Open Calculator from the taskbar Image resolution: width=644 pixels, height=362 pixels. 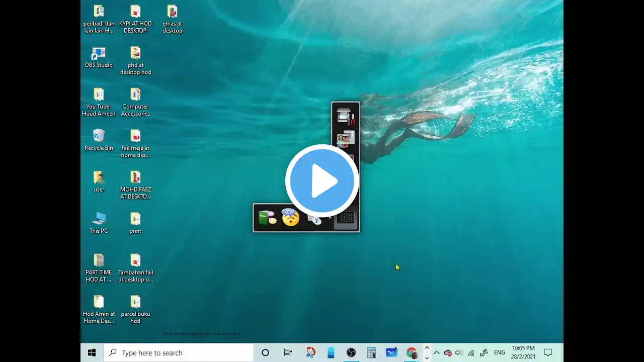pos(371,353)
